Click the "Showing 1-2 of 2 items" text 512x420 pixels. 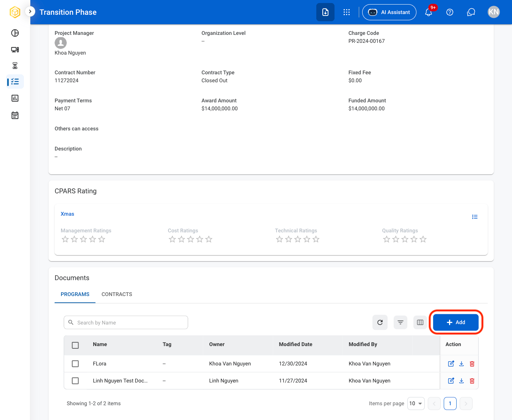(94, 403)
